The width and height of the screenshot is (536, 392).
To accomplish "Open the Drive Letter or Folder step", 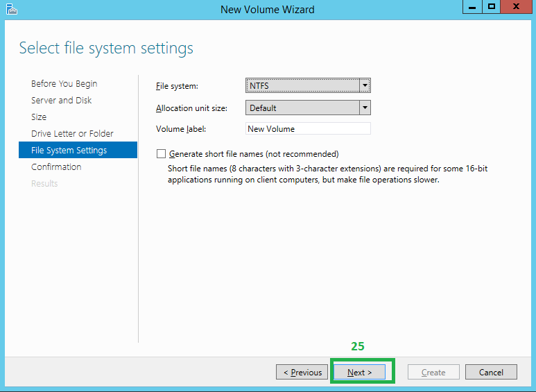I will pyautogui.click(x=72, y=134).
